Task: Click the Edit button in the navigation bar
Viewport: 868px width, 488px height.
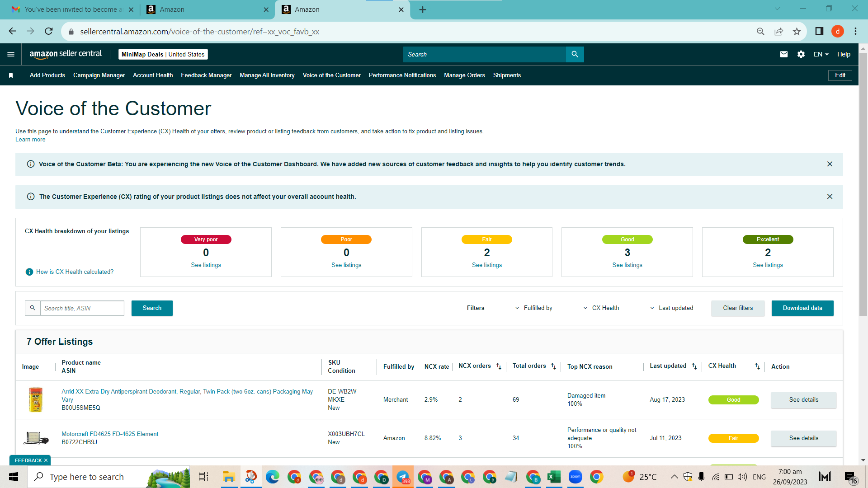Action: (840, 75)
